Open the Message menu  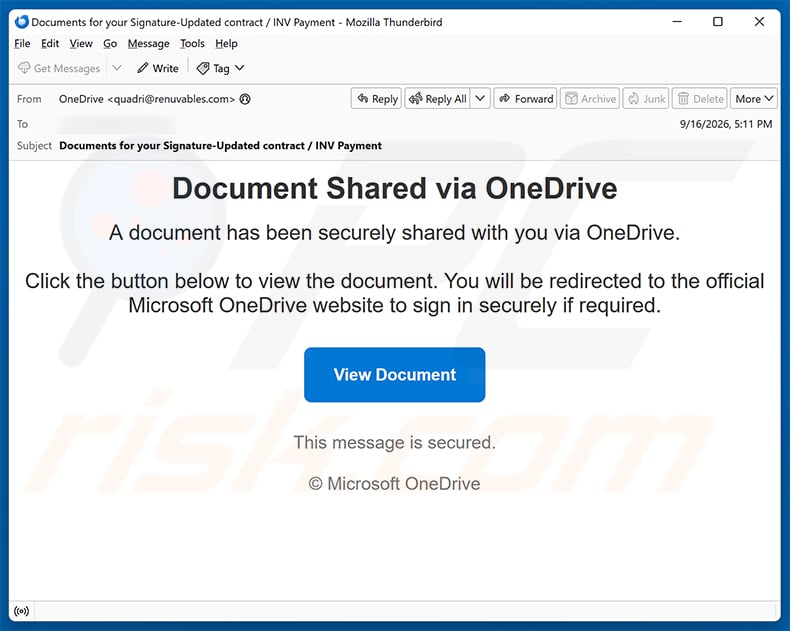tap(149, 44)
